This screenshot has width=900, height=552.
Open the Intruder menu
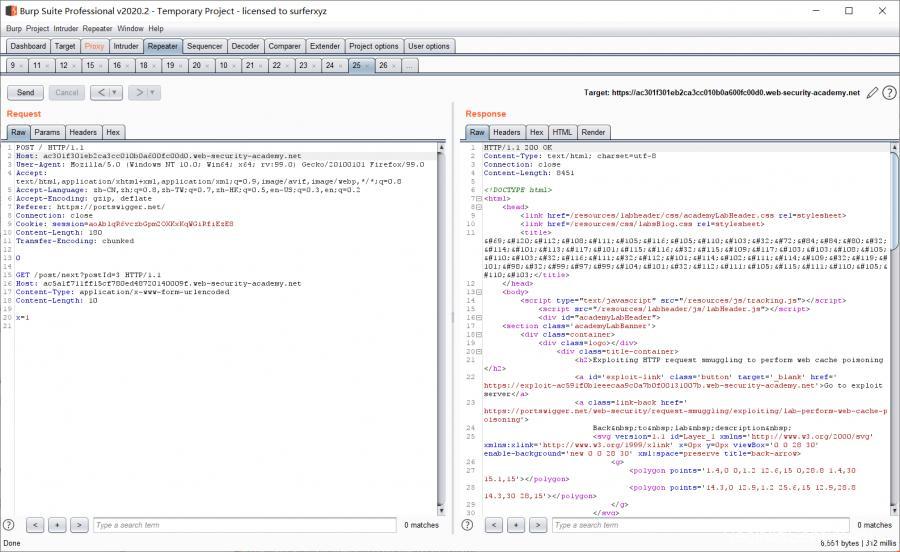[65, 29]
